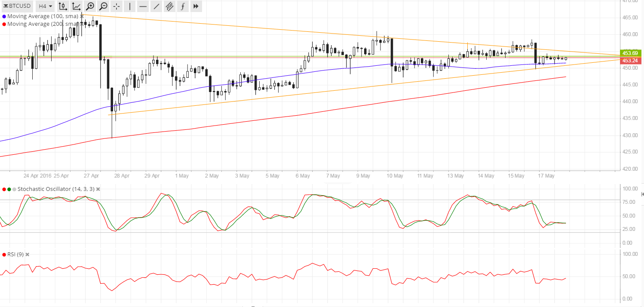Screen dimensions: 644x307
Task: Remove the Moving Average 100 indicator
Action: [82, 16]
